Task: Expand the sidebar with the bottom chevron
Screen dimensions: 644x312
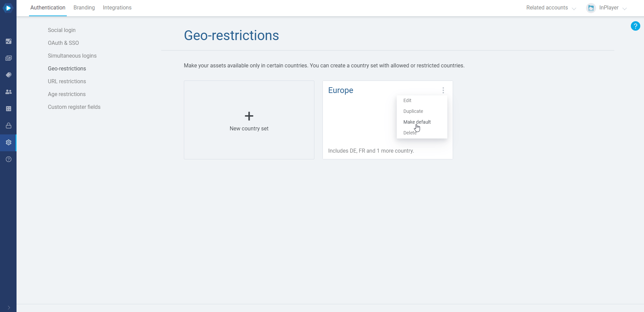Action: click(x=8, y=308)
